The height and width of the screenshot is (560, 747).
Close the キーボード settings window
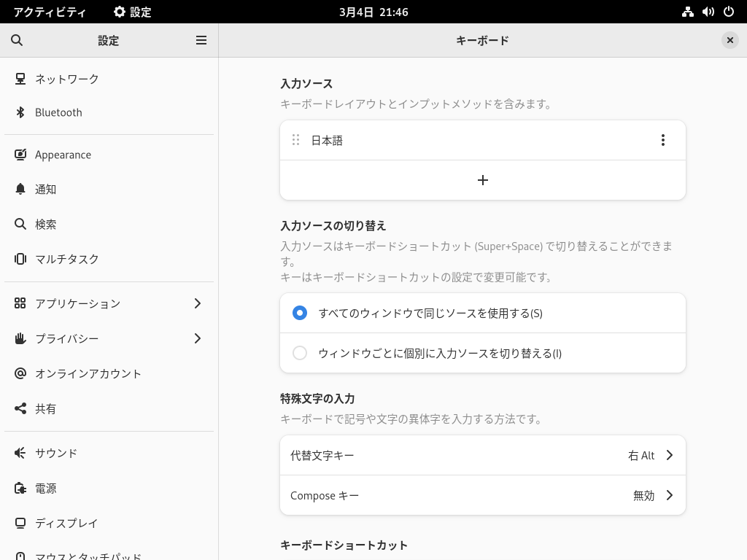coord(729,41)
